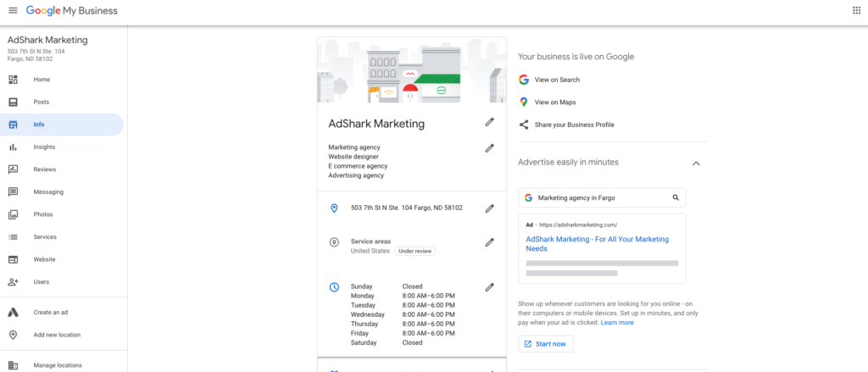Click the Insights bar chart icon
This screenshot has height=372, width=868.
(14, 147)
